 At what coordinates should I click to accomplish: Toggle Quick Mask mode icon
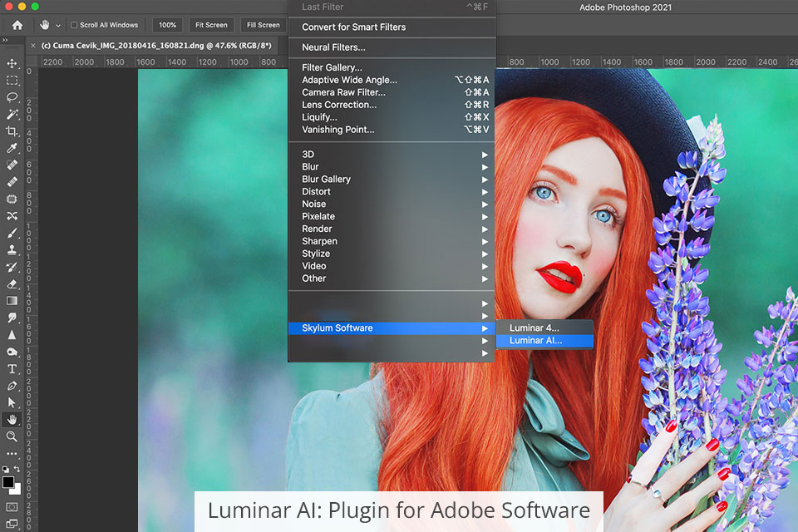(x=12, y=506)
